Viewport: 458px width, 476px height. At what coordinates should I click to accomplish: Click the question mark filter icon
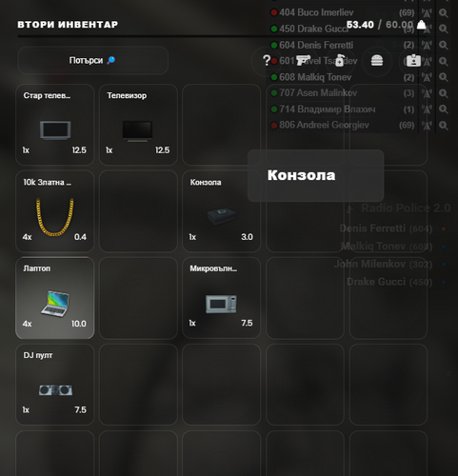click(267, 60)
